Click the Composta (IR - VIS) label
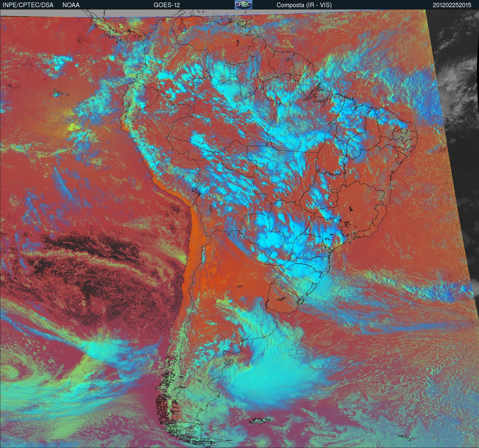This screenshot has width=479, height=448. pyautogui.click(x=304, y=5)
